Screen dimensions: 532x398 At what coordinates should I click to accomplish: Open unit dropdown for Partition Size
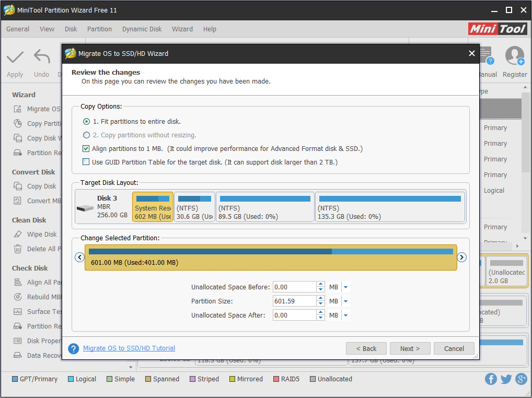click(346, 301)
